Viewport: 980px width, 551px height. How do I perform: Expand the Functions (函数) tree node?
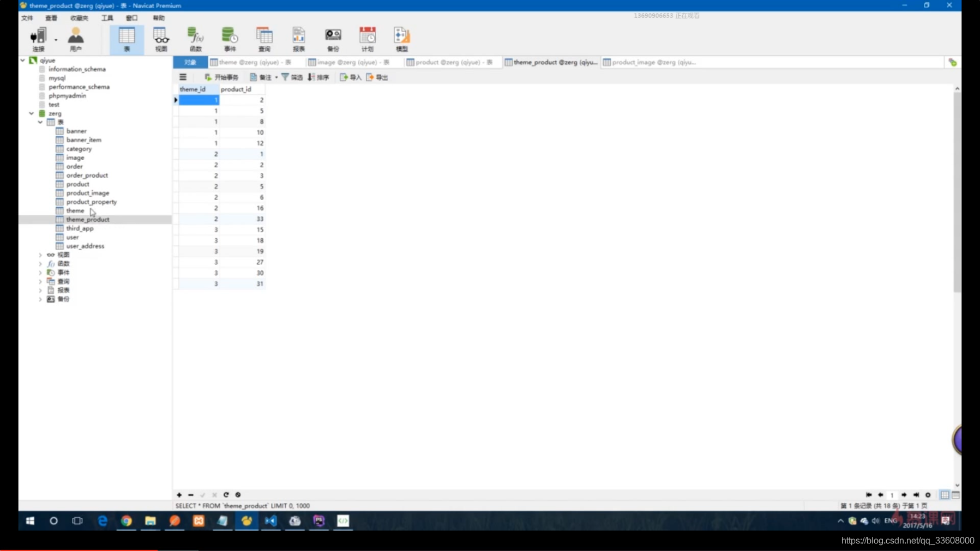tap(40, 264)
